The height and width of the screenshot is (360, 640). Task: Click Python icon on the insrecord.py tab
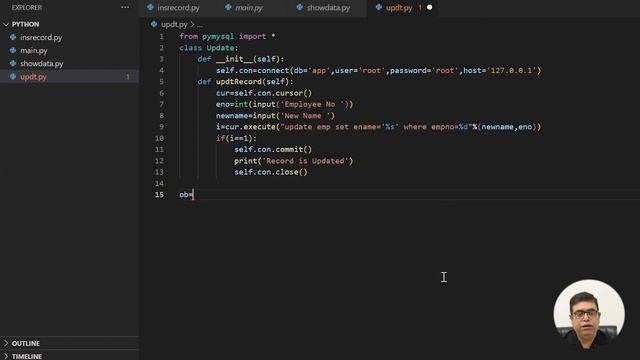[150, 7]
